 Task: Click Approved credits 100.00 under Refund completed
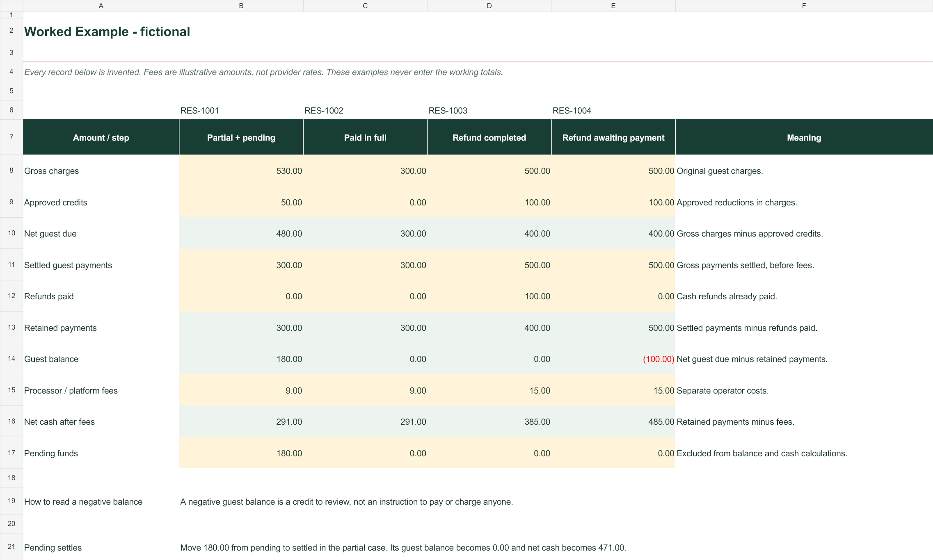coord(489,202)
